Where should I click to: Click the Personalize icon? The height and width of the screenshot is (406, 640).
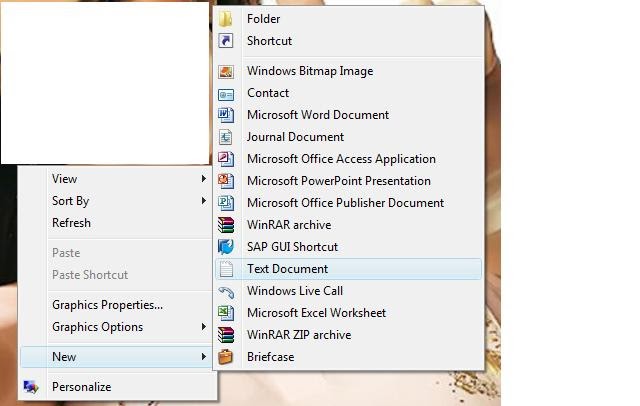pyautogui.click(x=31, y=387)
